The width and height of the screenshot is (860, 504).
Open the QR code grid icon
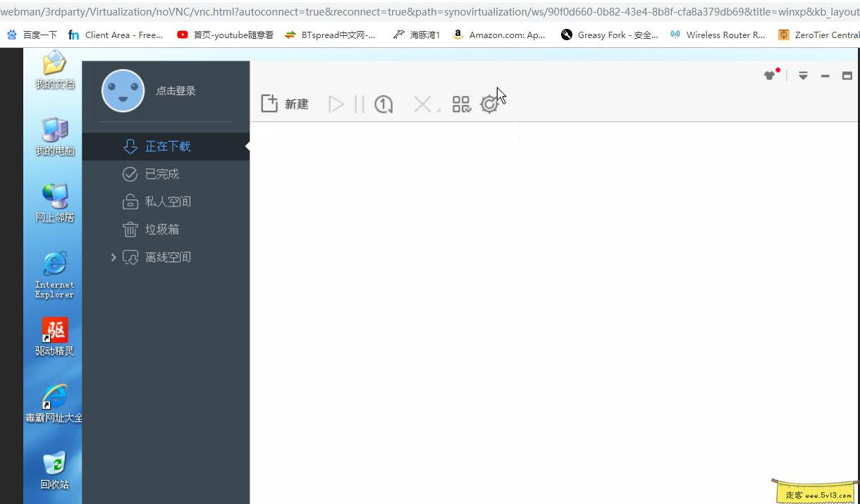click(461, 104)
